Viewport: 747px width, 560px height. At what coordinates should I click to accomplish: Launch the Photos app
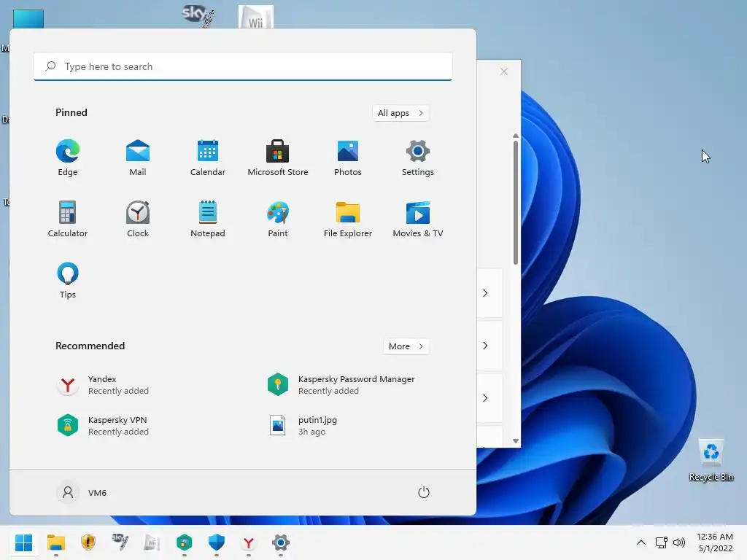(348, 158)
